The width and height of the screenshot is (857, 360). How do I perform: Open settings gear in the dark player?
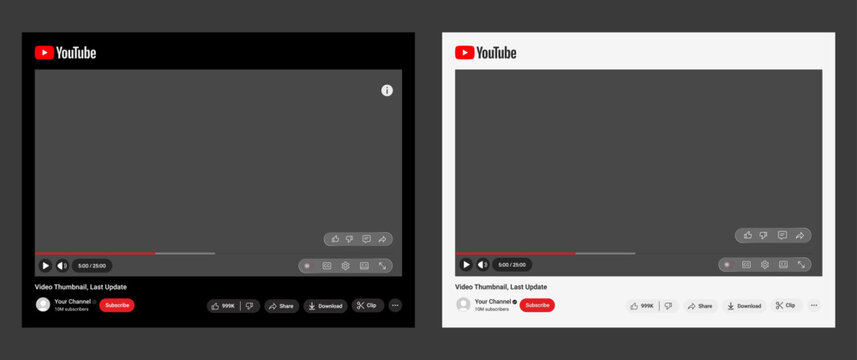[345, 266]
